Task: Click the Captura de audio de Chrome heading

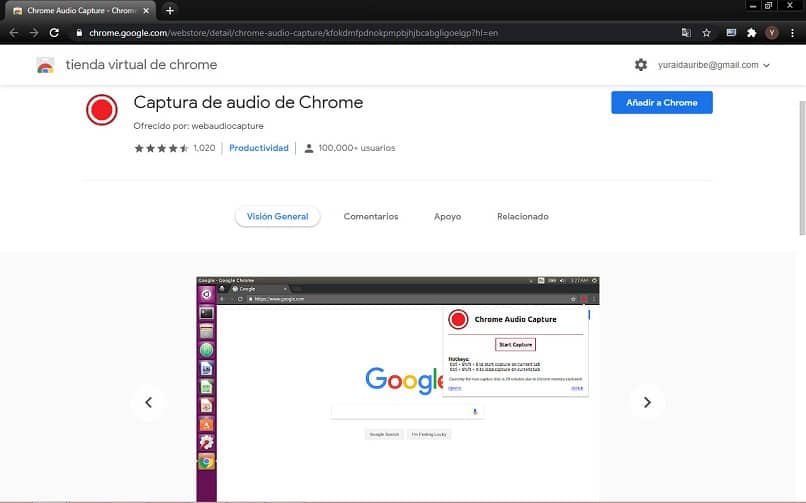Action: [248, 102]
